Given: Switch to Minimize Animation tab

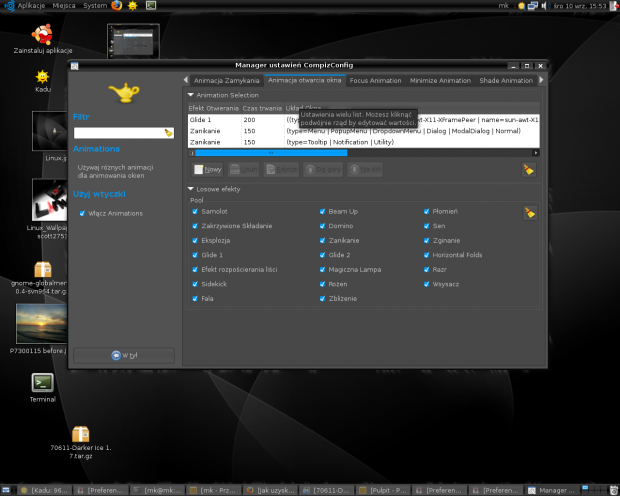Looking at the screenshot, I should (440, 80).
